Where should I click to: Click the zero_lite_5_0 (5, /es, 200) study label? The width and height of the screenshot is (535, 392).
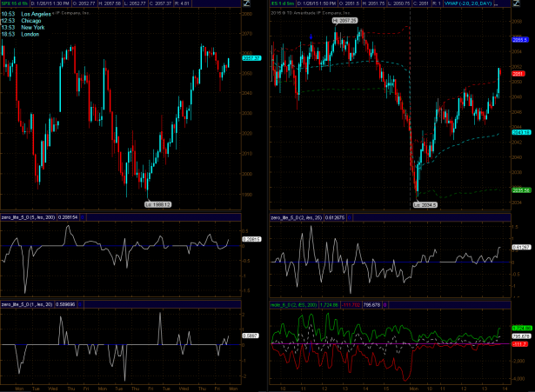pos(28,217)
